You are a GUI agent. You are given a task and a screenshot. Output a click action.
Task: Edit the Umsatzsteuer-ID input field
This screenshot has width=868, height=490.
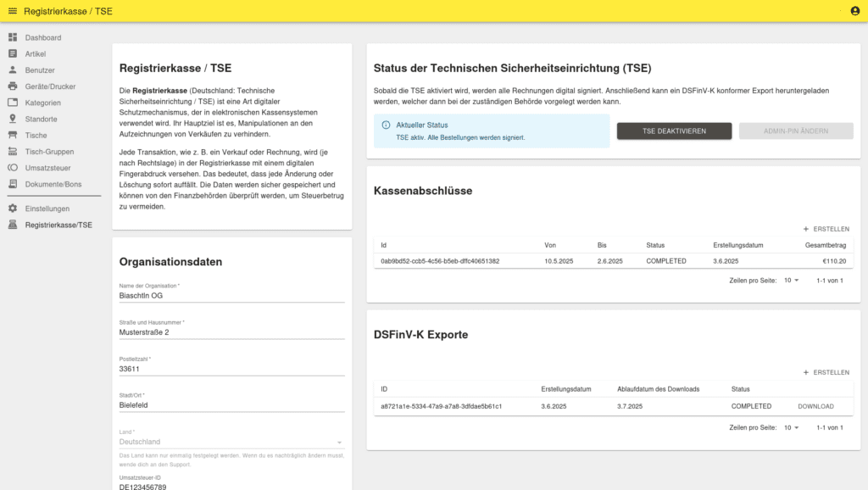click(x=229, y=487)
